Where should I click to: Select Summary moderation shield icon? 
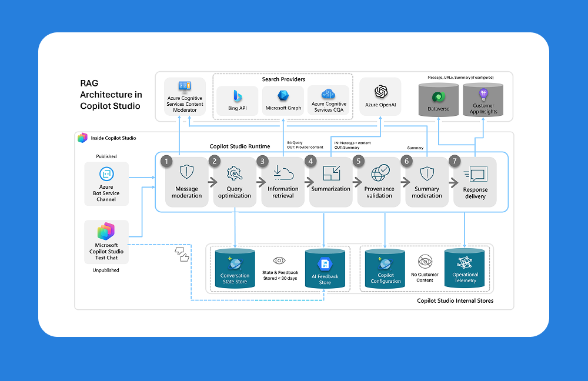pyautogui.click(x=427, y=173)
